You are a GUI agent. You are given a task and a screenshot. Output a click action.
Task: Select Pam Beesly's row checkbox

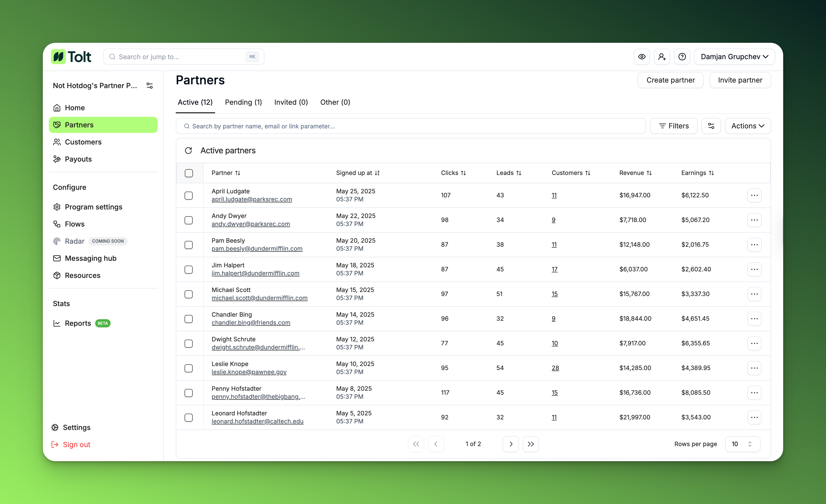click(x=189, y=245)
